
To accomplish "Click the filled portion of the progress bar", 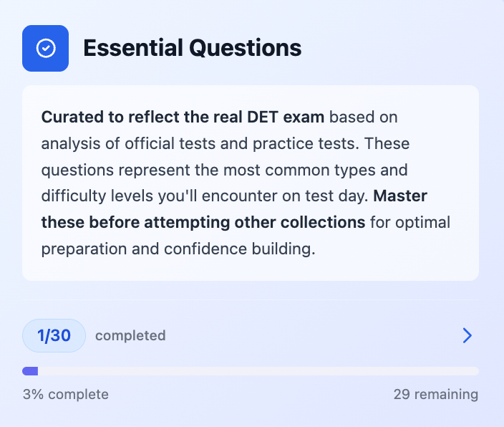I will (x=30, y=371).
